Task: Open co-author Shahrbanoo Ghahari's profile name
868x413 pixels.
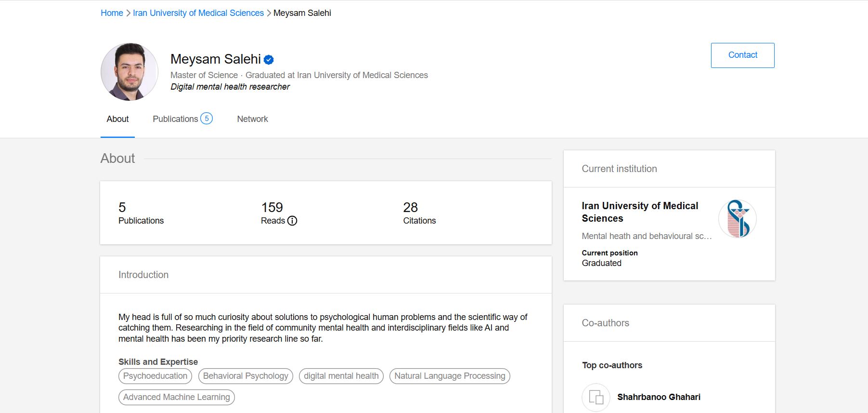Action: 659,397
